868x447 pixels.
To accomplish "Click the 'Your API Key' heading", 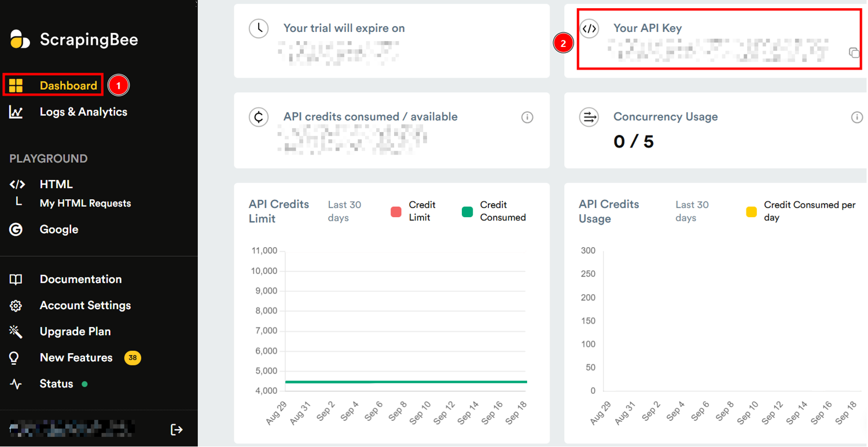I will [x=648, y=28].
